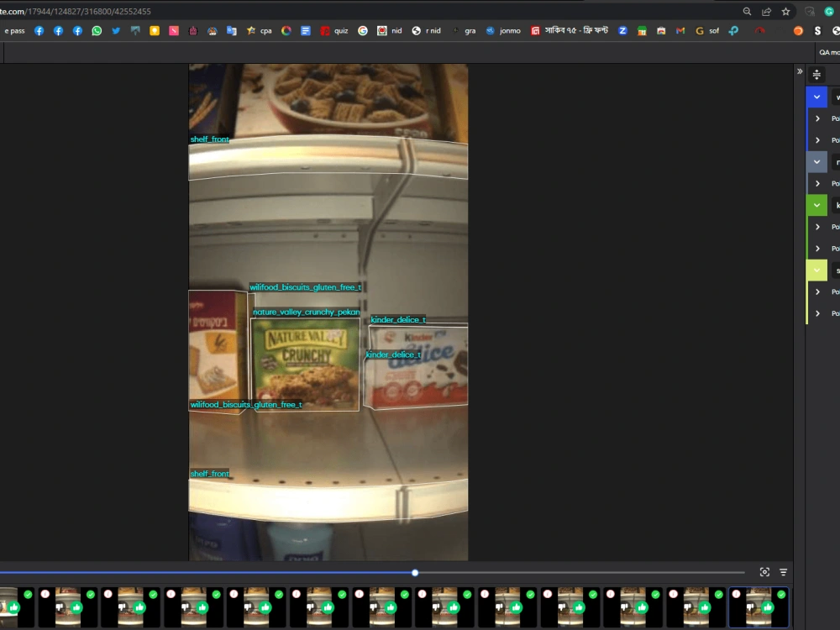Viewport: 840px width, 630px height.
Task: Open the 'r nid' bookmark
Action: [x=427, y=30]
